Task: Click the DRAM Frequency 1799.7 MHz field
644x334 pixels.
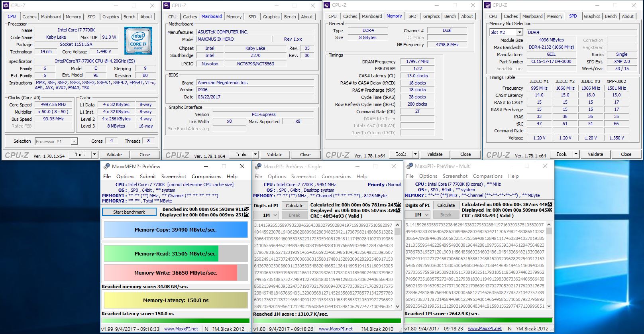Action: (417, 61)
